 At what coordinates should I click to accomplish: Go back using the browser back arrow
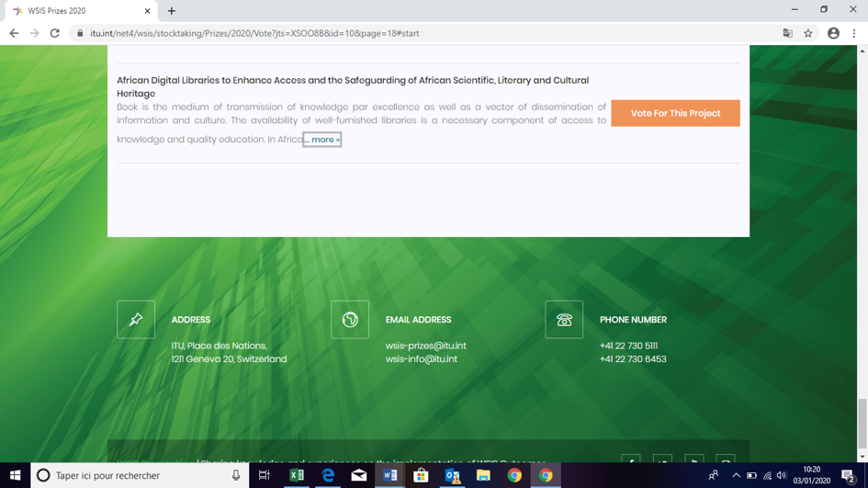coord(14,33)
